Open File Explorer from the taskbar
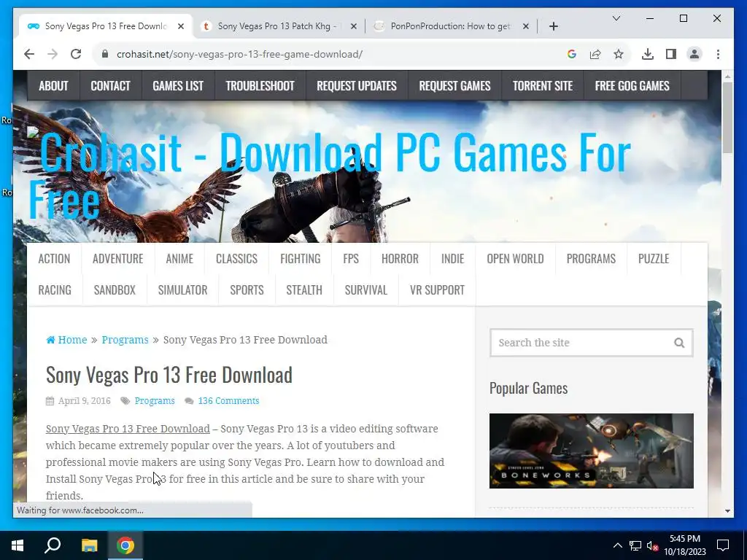 [89, 545]
